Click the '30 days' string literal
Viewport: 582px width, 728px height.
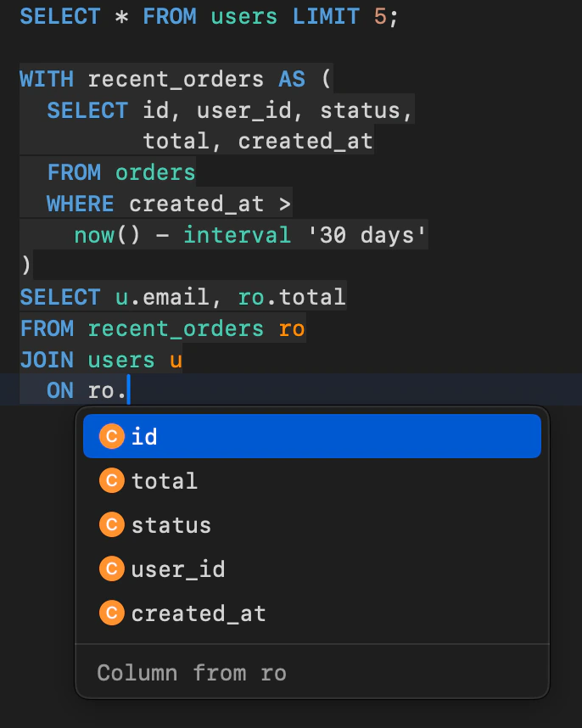(x=367, y=235)
